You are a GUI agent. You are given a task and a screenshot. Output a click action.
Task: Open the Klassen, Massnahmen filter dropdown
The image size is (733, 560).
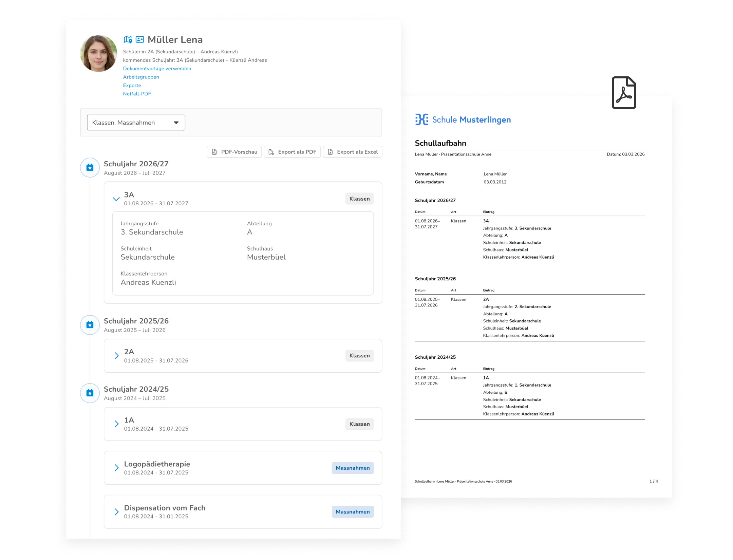click(136, 123)
